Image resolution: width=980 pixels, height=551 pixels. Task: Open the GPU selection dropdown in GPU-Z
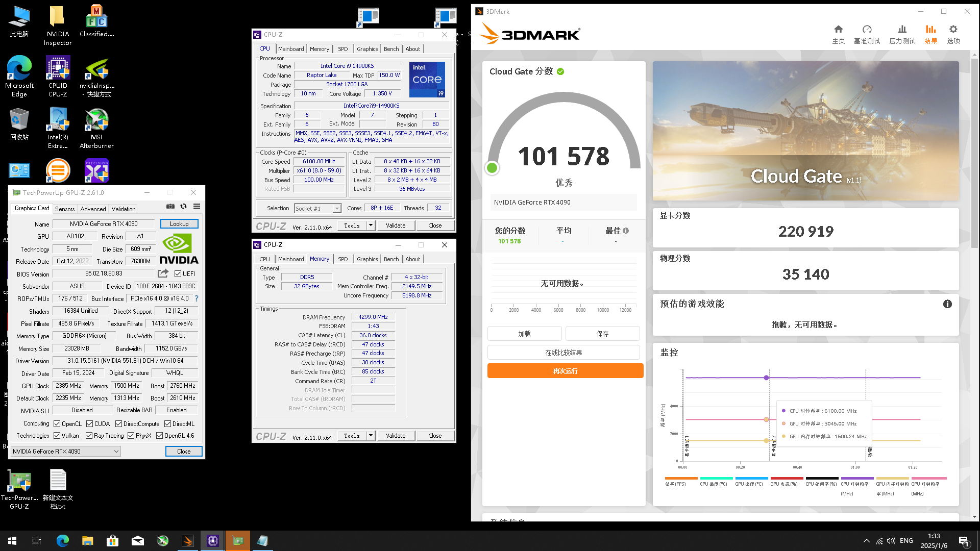coord(66,452)
